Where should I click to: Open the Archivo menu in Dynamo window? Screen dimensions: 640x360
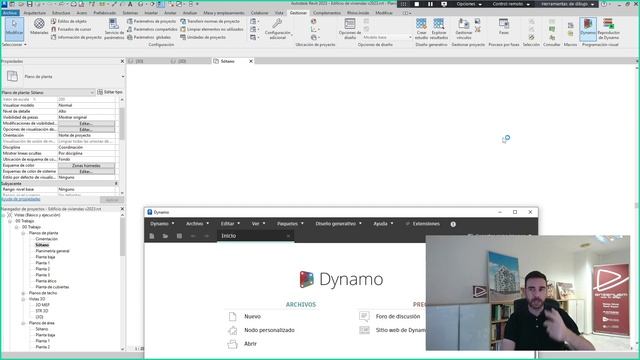click(x=198, y=224)
